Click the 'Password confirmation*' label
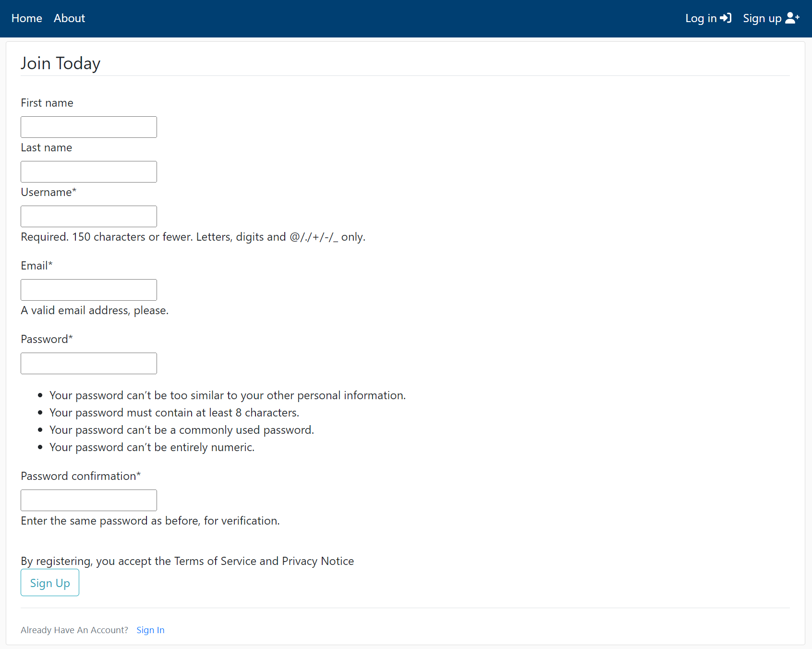 (x=81, y=477)
